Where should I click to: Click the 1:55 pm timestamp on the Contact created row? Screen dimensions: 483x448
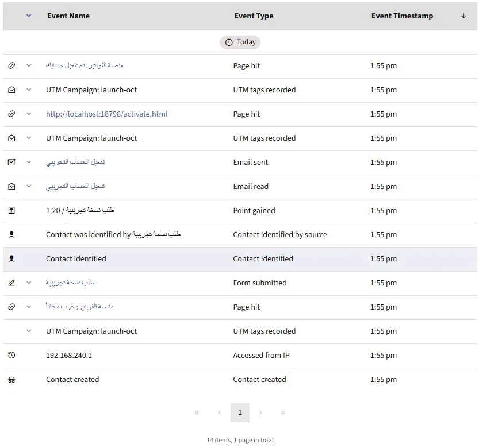(384, 380)
